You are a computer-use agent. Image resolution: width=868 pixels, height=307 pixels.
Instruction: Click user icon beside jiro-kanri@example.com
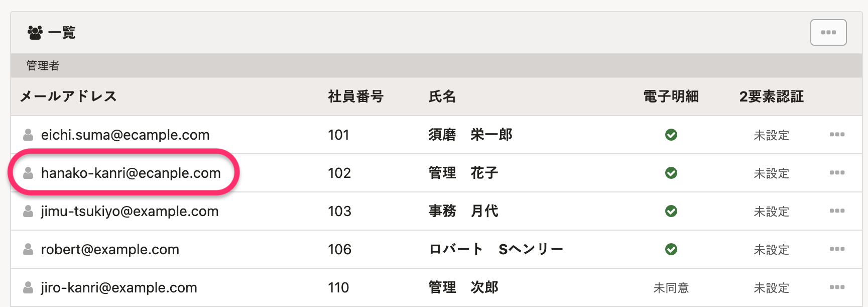pyautogui.click(x=29, y=287)
